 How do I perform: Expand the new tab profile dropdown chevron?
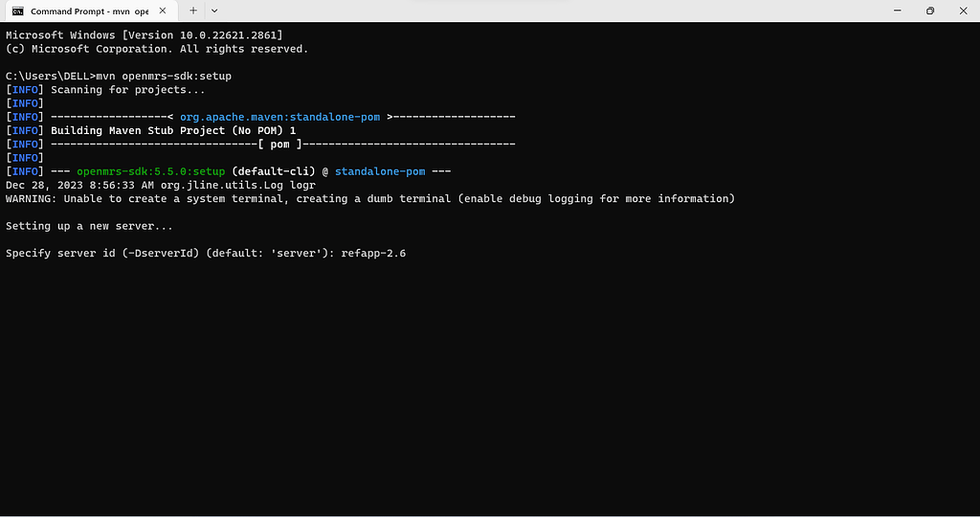pyautogui.click(x=214, y=11)
